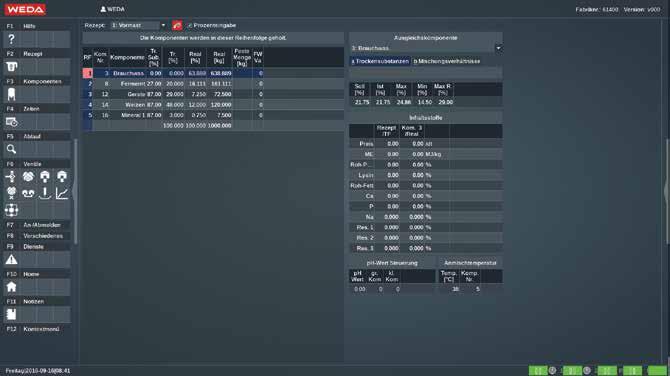Screen dimensions: 670x376
Task: Click the Min value 14.50
Action: (x=423, y=103)
